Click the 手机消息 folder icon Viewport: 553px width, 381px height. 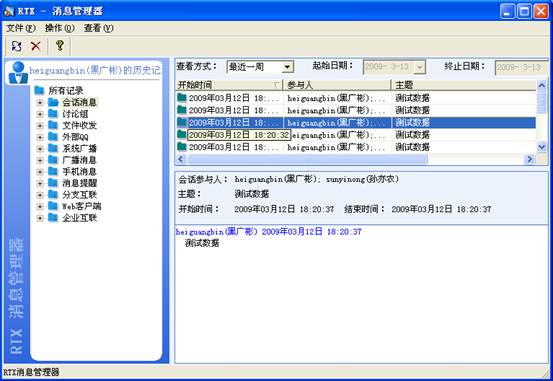coord(53,171)
